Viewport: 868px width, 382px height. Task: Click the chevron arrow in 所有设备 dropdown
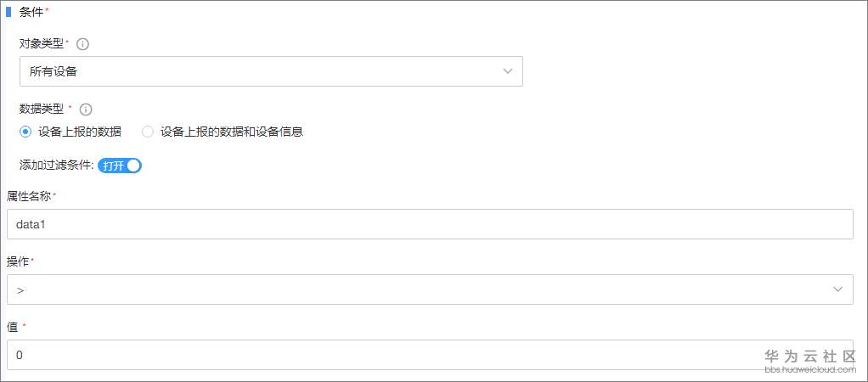tap(508, 71)
